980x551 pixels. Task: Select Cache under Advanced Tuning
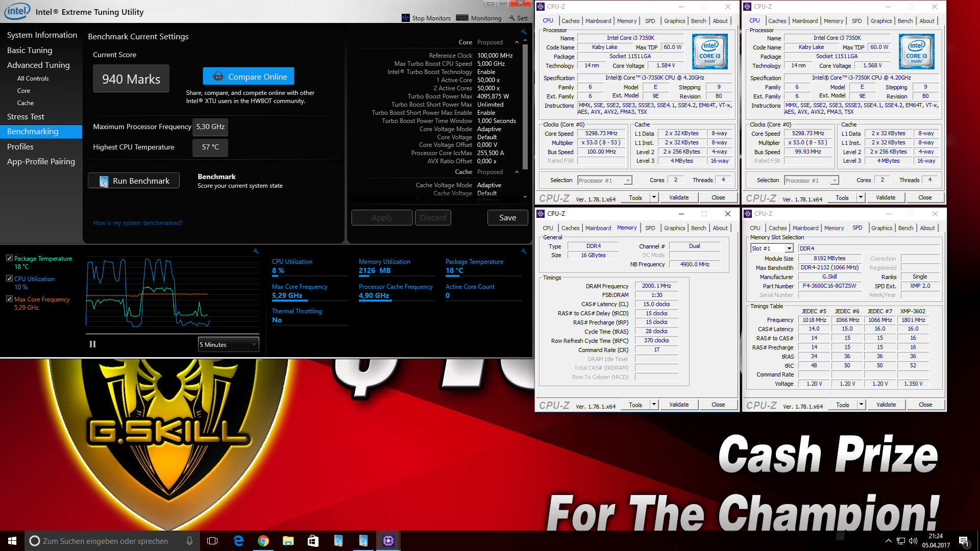click(x=26, y=103)
